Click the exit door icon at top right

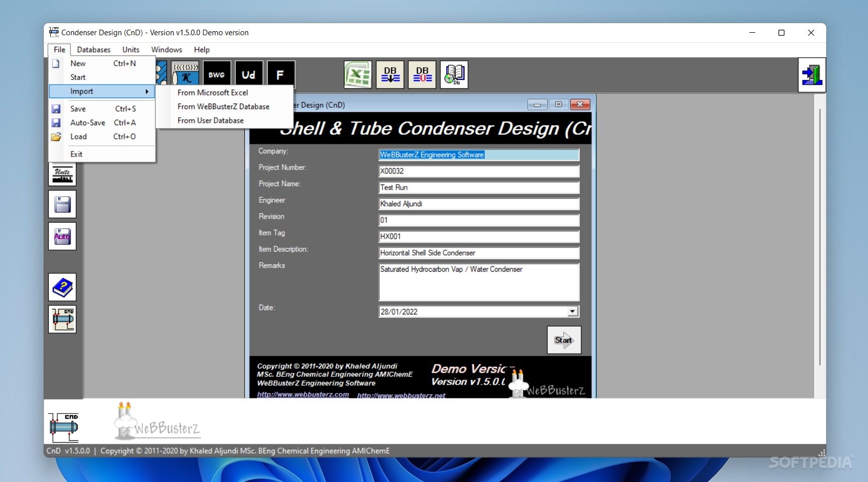(812, 75)
